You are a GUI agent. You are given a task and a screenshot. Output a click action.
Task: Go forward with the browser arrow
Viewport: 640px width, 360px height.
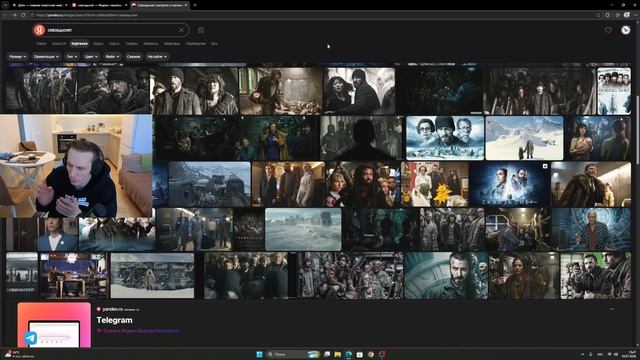tap(14, 15)
